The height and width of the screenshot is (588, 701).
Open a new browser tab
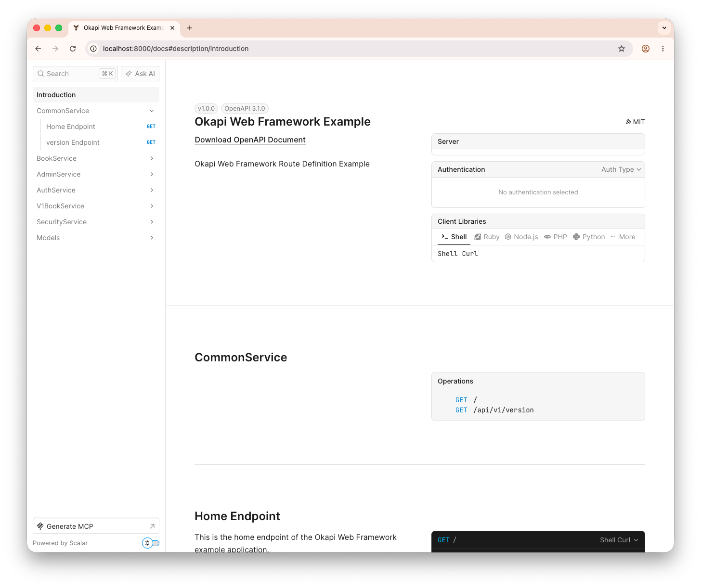click(x=190, y=28)
